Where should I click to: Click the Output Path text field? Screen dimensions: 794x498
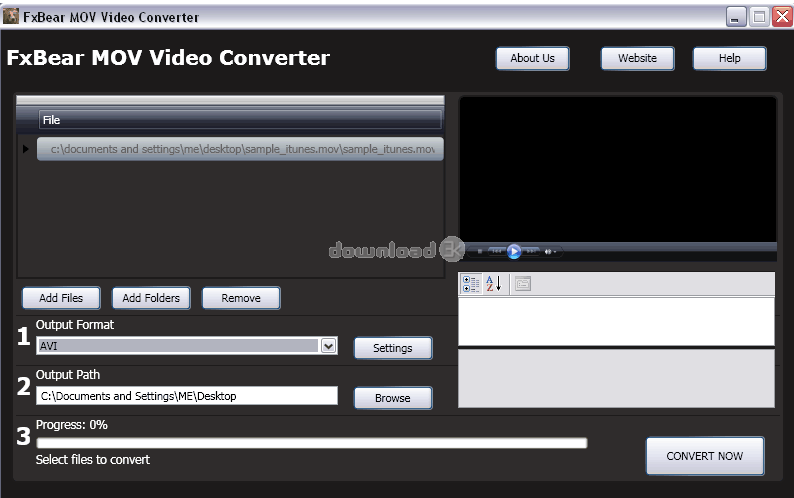(x=187, y=396)
